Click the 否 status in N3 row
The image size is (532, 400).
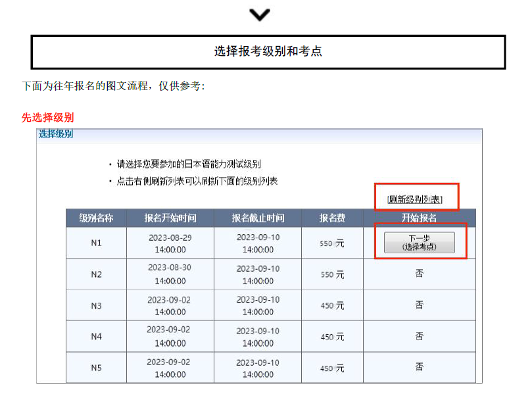click(420, 305)
